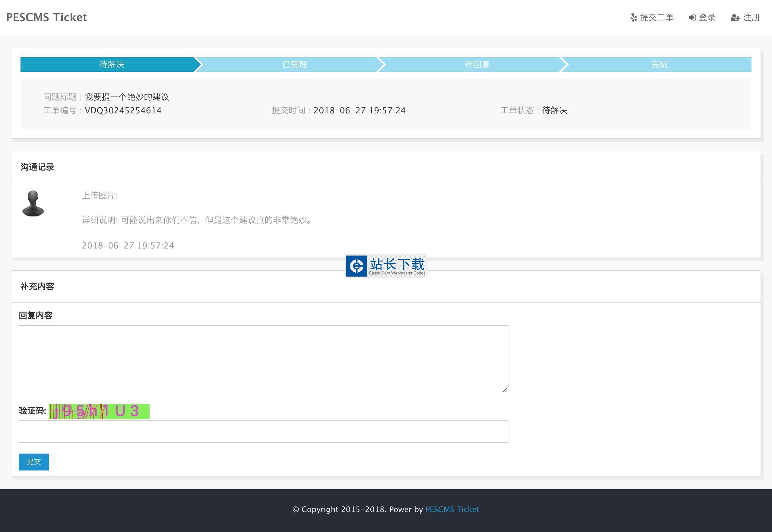Image resolution: width=772 pixels, height=532 pixels.
Task: Click the textarea resize handle corner
Action: (505, 390)
